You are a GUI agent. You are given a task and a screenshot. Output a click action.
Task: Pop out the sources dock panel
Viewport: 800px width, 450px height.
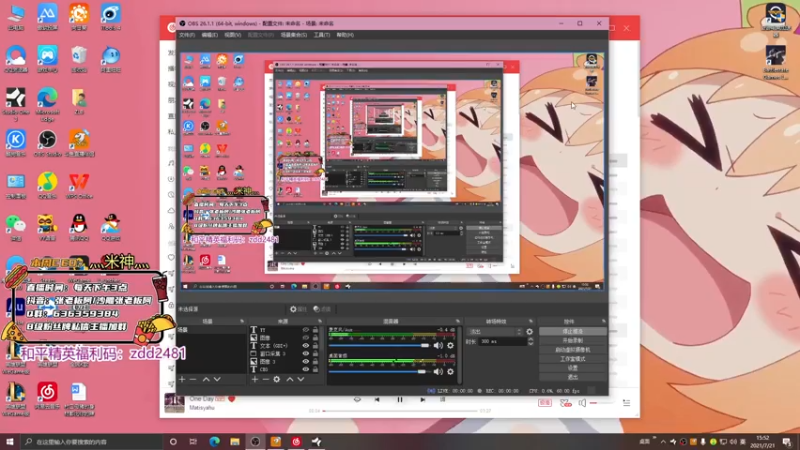pos(320,321)
